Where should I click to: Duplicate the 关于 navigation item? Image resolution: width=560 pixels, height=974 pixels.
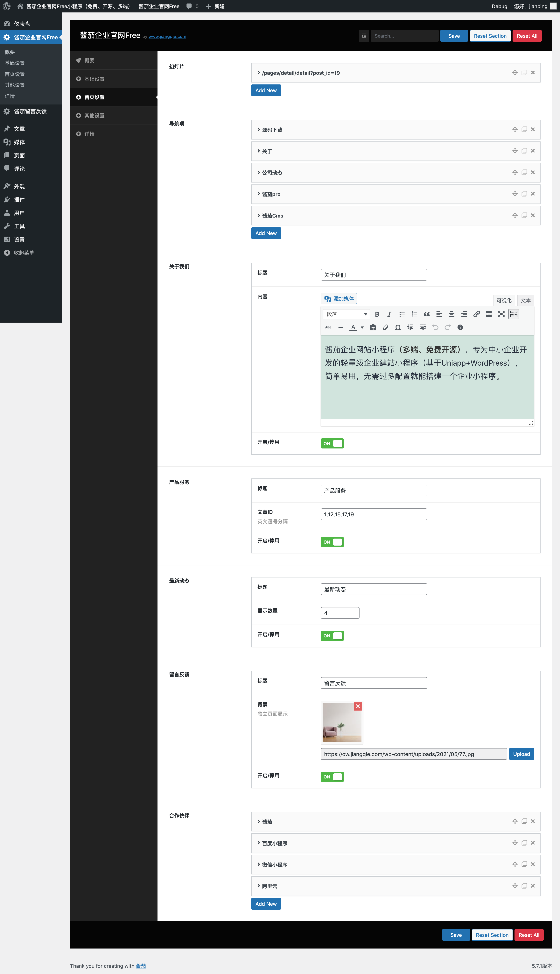coord(524,151)
